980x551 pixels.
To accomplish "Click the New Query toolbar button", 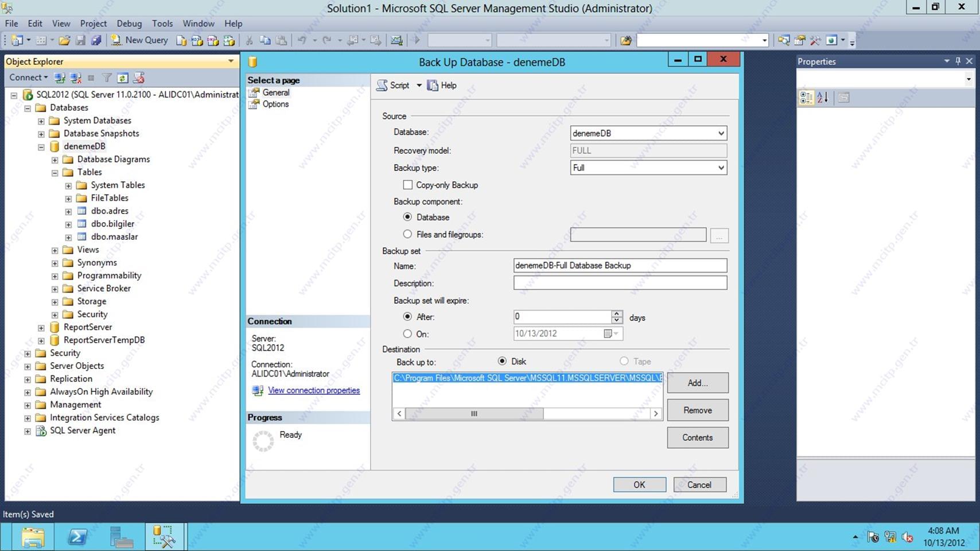I will [139, 40].
